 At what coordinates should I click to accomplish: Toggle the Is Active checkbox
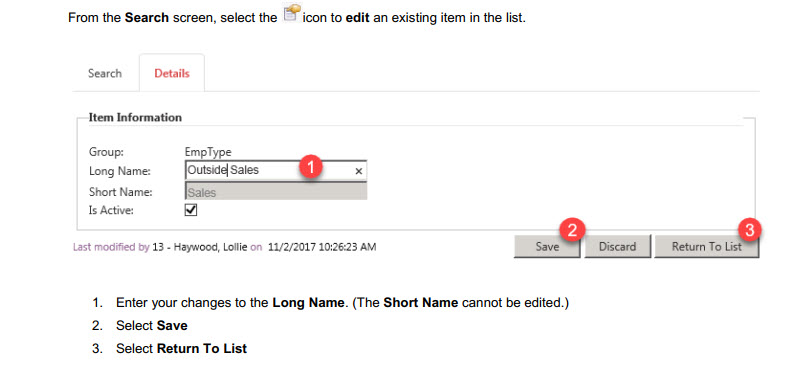[x=191, y=210]
